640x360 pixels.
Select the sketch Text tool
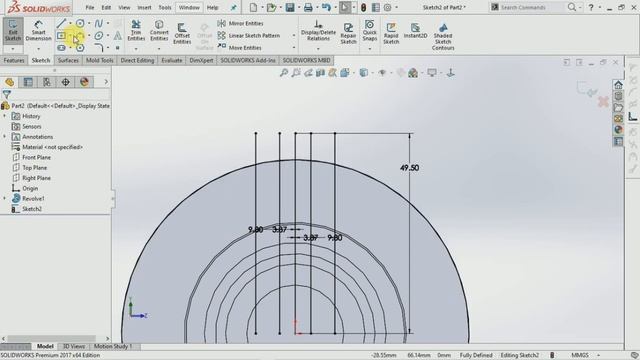(x=118, y=36)
